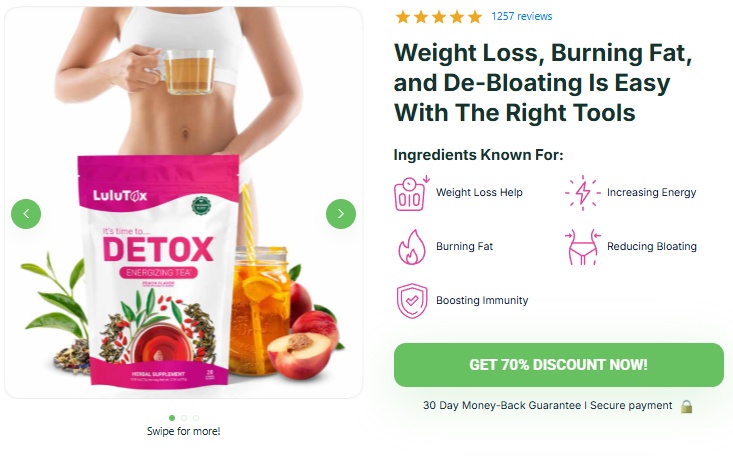
Task: Click the flame Burning Fat icon
Action: [x=411, y=247]
